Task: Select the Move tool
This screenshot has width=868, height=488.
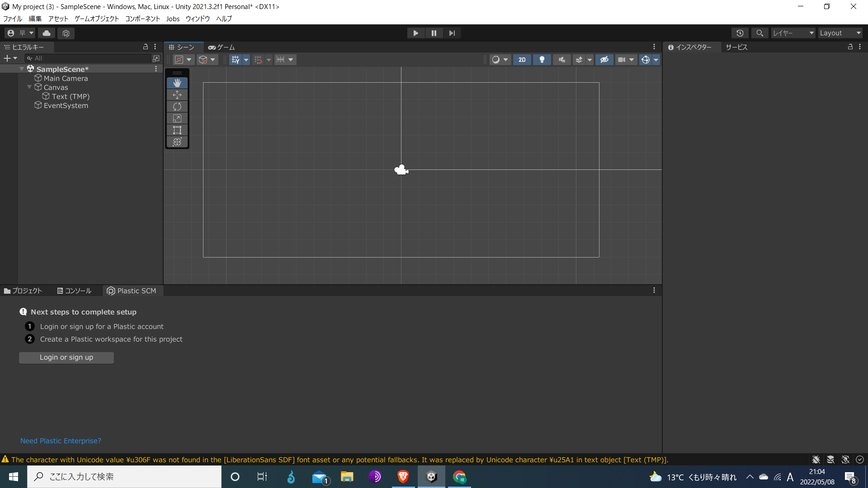Action: pyautogui.click(x=177, y=95)
